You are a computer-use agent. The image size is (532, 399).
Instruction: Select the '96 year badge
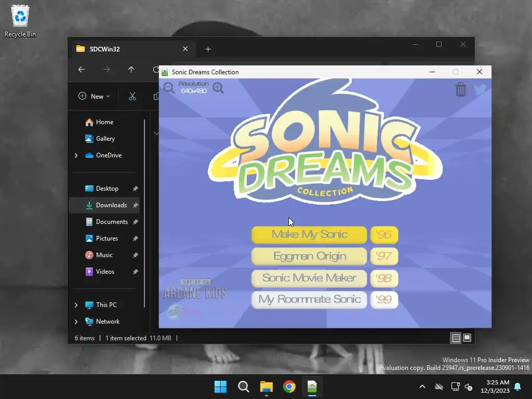pos(384,235)
